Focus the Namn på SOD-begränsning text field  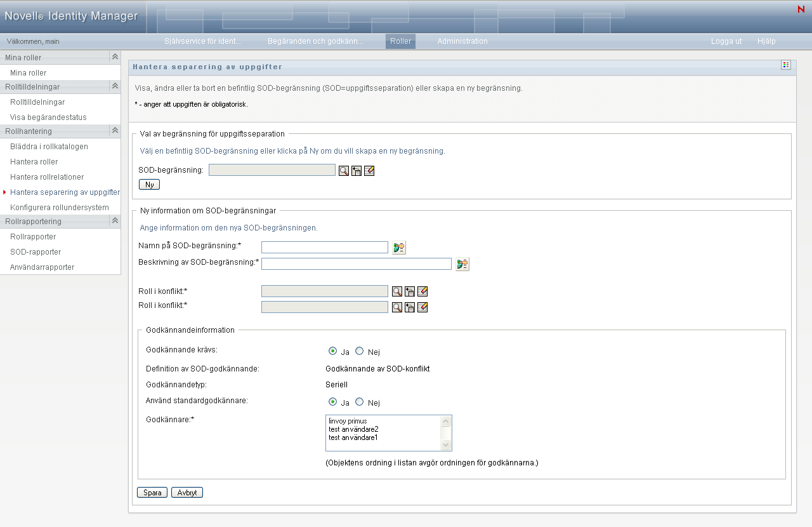325,248
